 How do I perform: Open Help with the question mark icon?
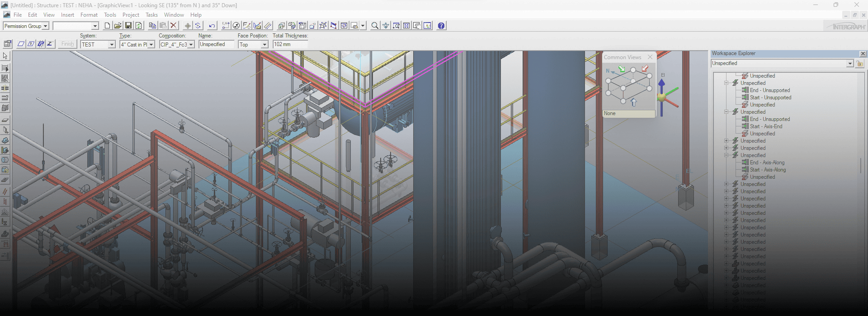441,26
